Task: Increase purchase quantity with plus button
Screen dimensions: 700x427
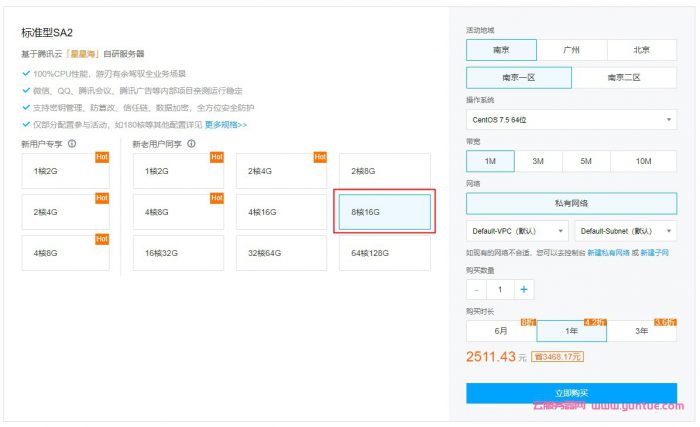Action: click(x=524, y=289)
